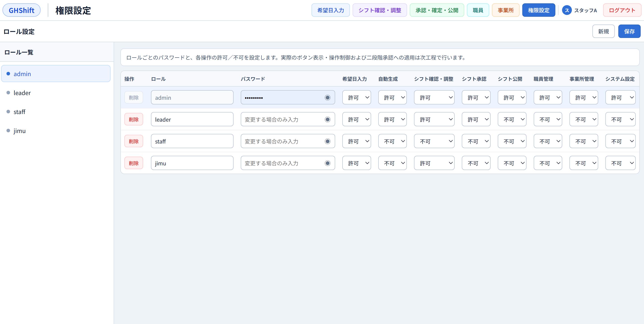This screenshot has width=644, height=324.
Task: Click the disabled 削除 button for admin
Action: point(134,98)
